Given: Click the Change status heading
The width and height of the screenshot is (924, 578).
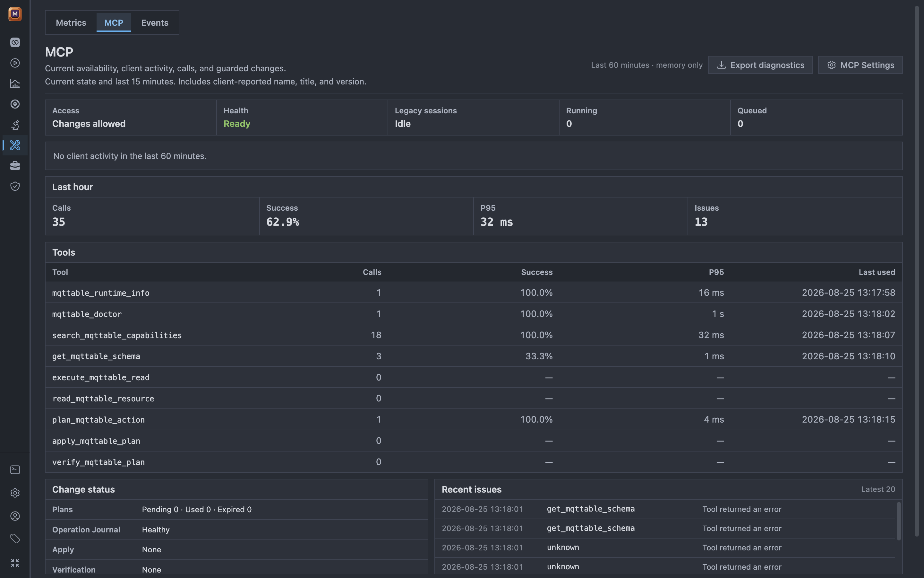Looking at the screenshot, I should 83,489.
